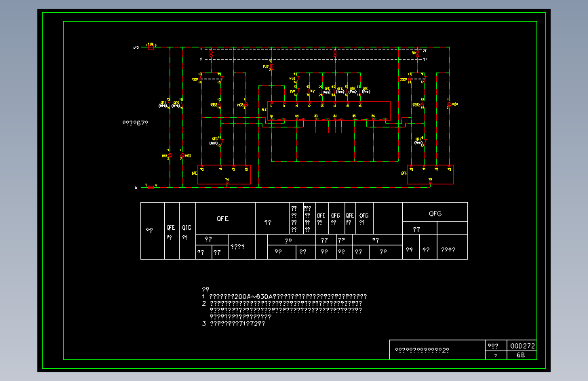Click note 3 ending with 71?72??
This screenshot has width=588, height=381.
233,323
